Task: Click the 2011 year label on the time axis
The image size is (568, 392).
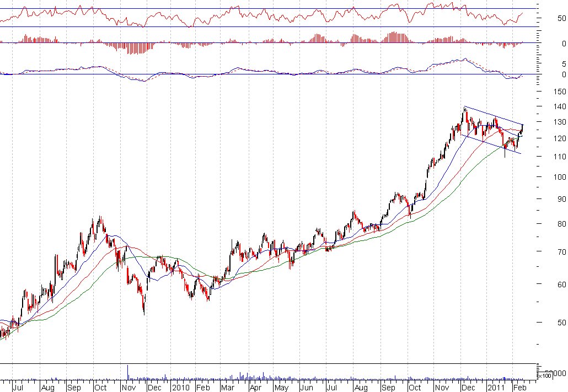Action: (496, 388)
